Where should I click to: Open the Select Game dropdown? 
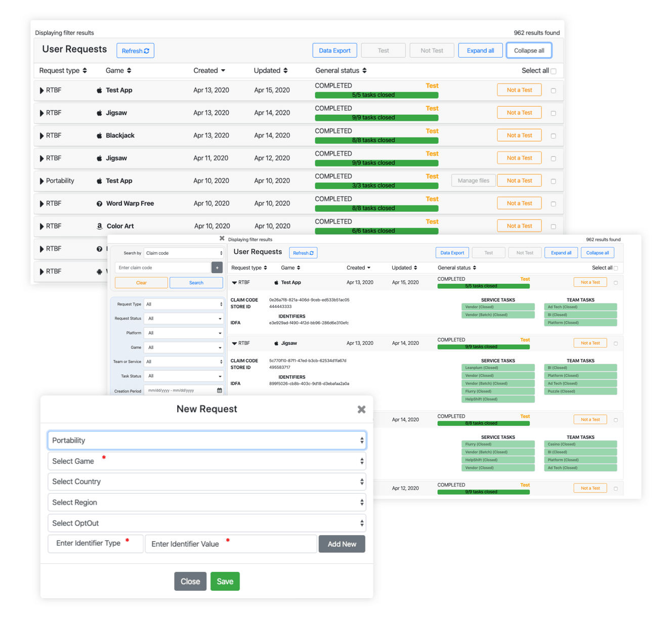click(207, 461)
